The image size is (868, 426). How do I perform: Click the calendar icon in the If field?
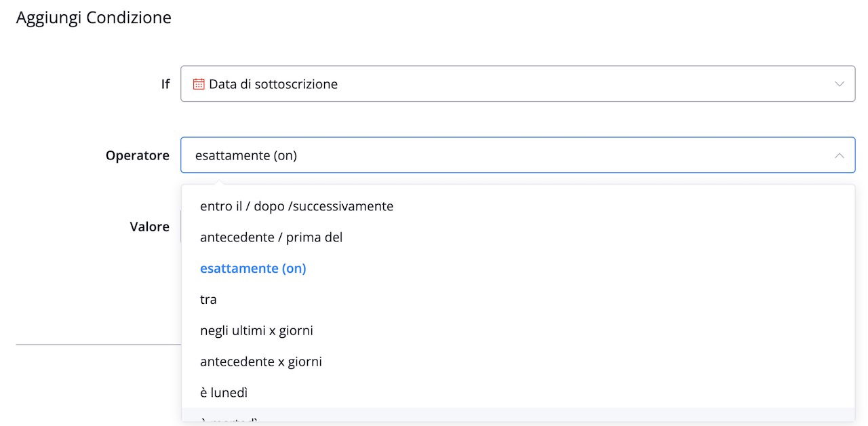[199, 84]
